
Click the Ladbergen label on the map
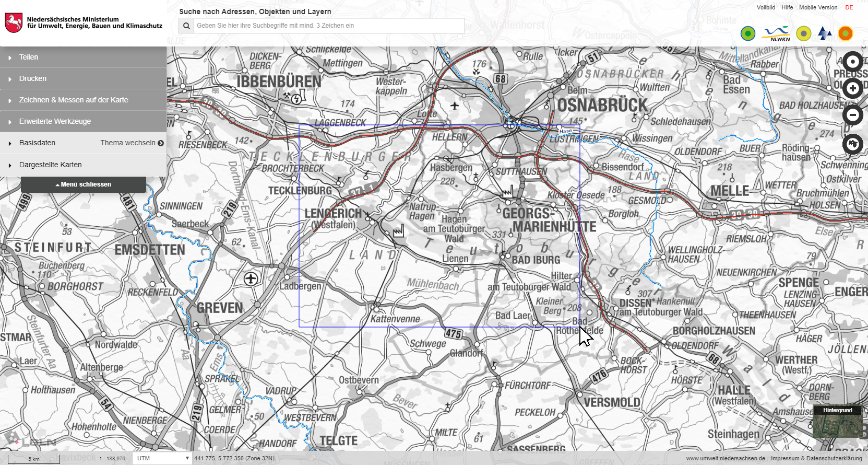(301, 286)
